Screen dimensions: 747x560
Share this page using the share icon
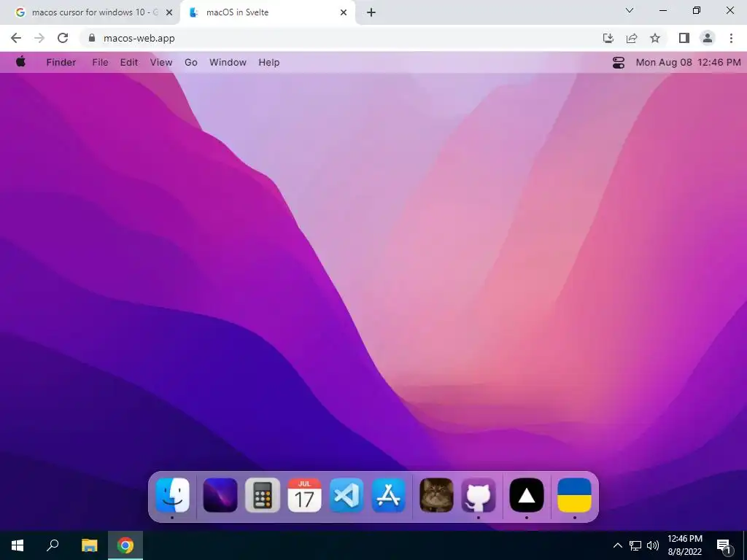click(x=632, y=38)
